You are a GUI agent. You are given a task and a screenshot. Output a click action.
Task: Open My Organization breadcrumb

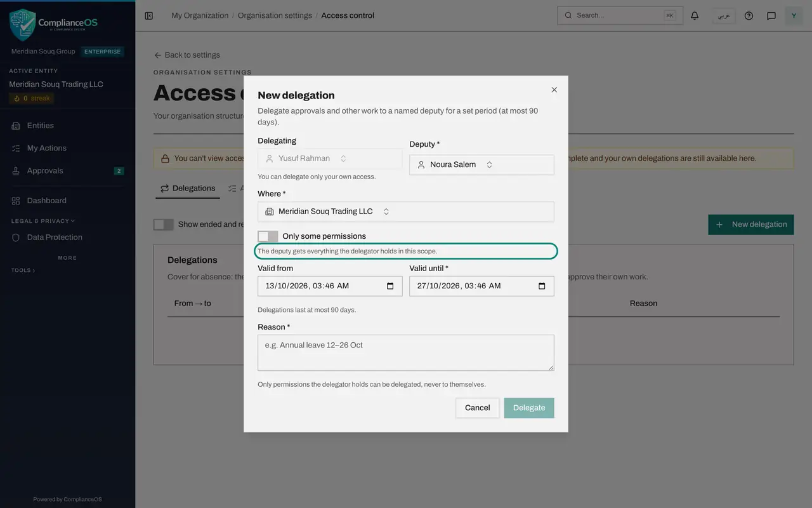tap(200, 16)
